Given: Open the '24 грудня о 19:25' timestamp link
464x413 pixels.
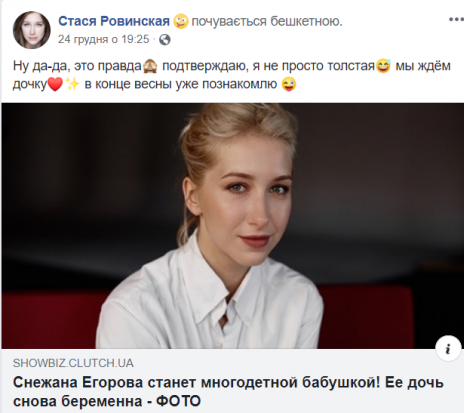Looking at the screenshot, I should pos(103,39).
